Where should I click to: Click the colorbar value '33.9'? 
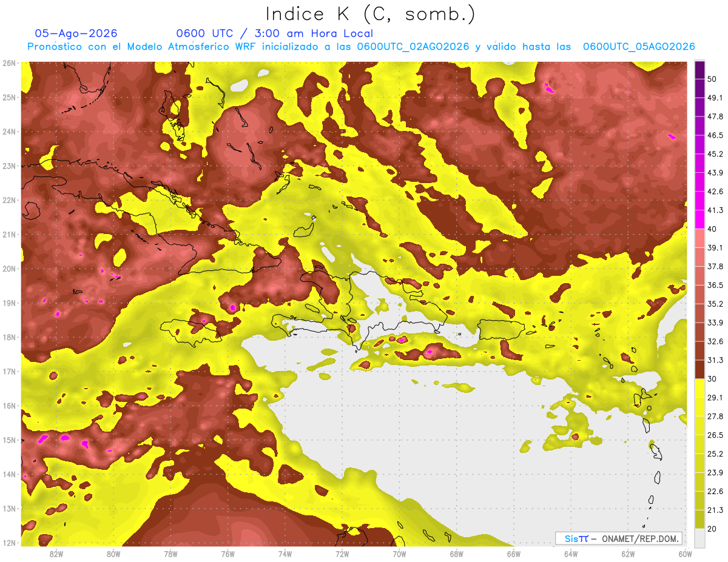[715, 323]
